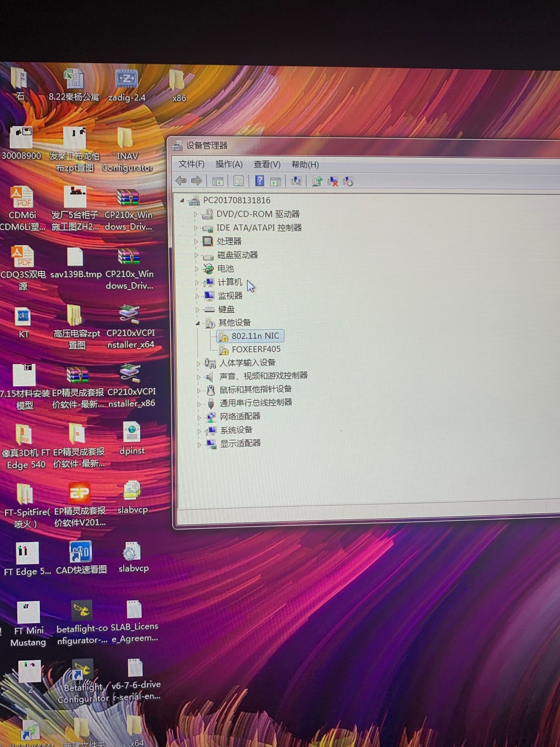560x747 pixels.
Task: Click the blue Help question-mark toolbar icon
Action: pyautogui.click(x=259, y=181)
